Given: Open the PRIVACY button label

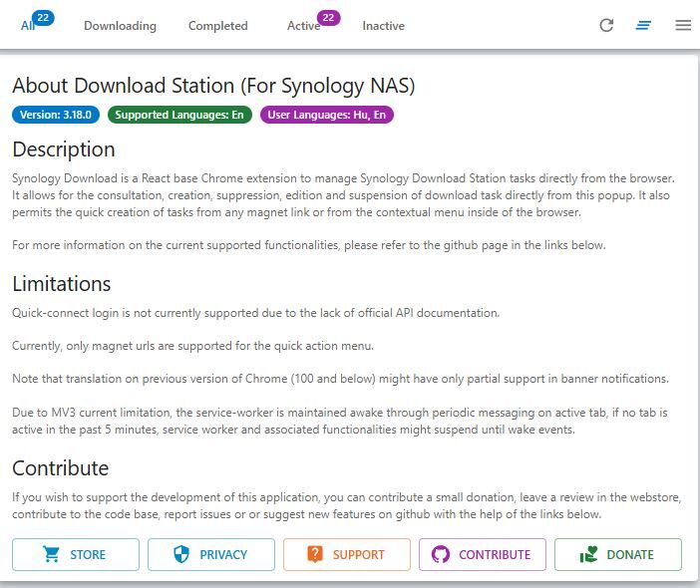Looking at the screenshot, I should [223, 554].
